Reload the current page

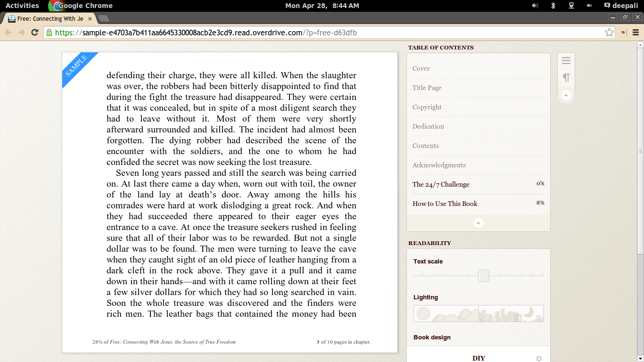(34, 32)
